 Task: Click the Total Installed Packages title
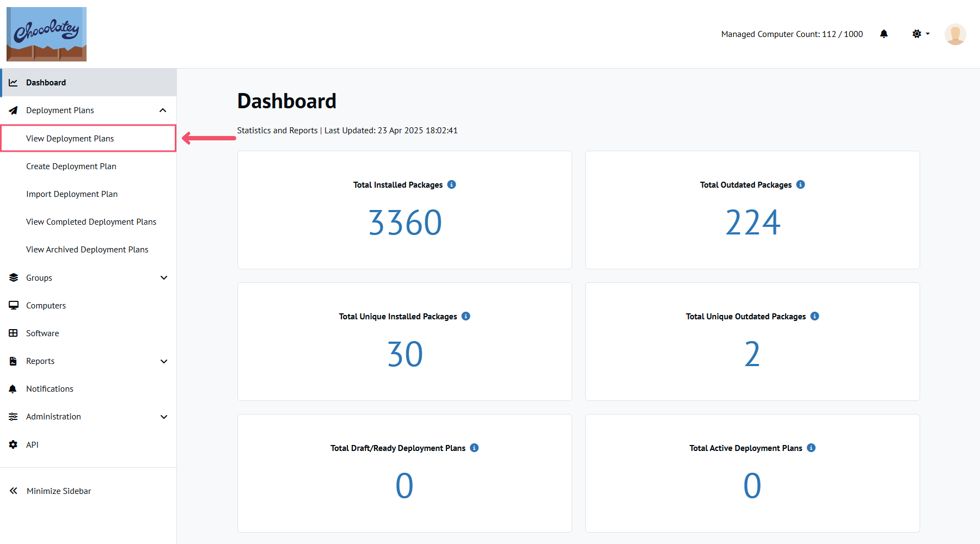[x=398, y=185]
